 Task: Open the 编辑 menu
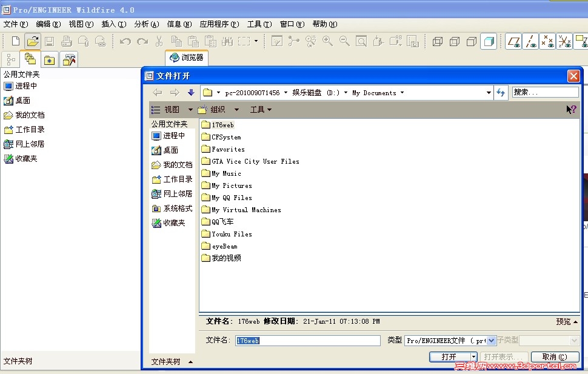48,24
